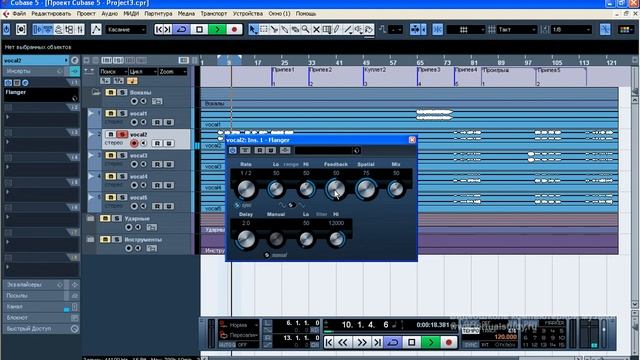The width and height of the screenshot is (640, 360).
Task: Open the quantize 1/8 dropdown
Action: click(571, 29)
